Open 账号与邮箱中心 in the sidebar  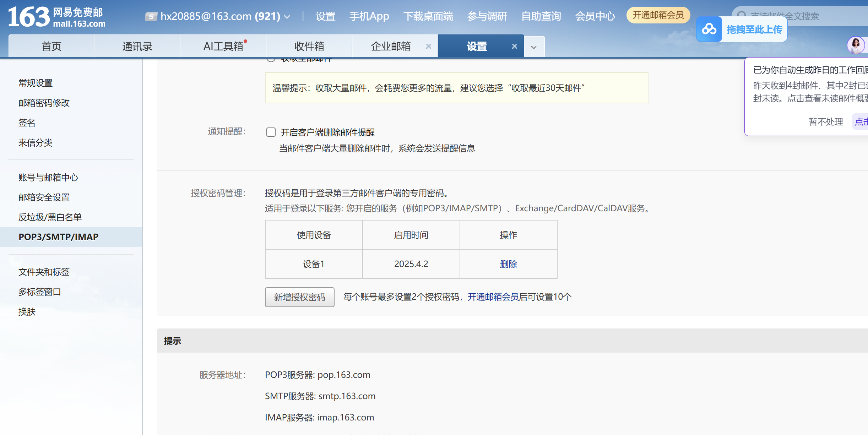pyautogui.click(x=48, y=178)
